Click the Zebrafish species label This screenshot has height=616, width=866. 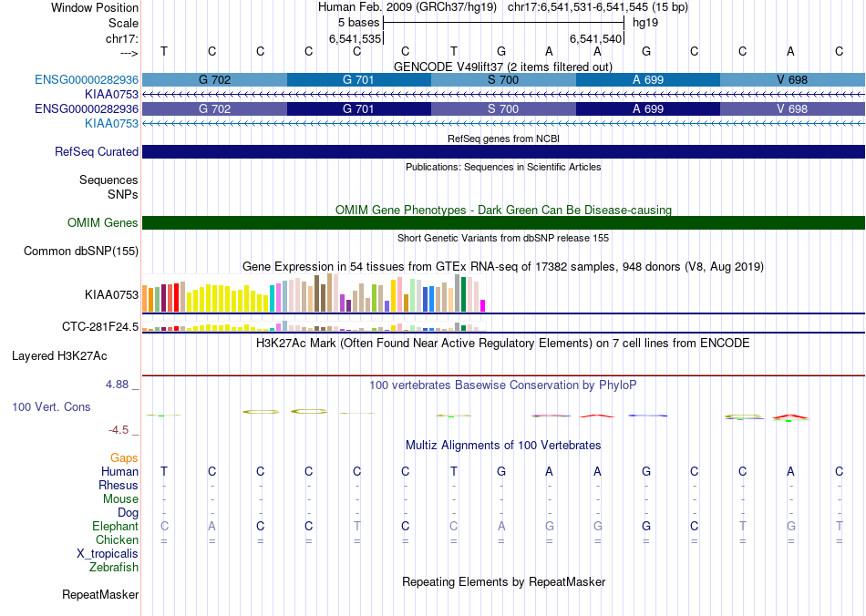coord(114,568)
